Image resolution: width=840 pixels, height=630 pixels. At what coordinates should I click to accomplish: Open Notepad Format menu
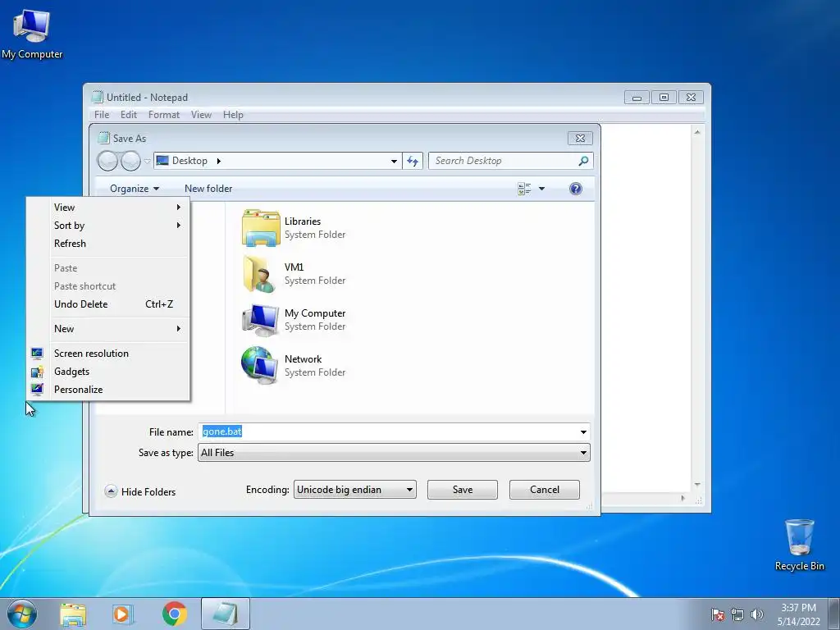pyautogui.click(x=164, y=115)
